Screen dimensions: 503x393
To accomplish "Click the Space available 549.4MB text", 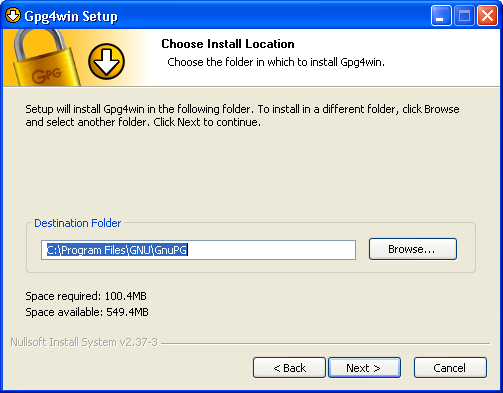I will click(x=87, y=312).
